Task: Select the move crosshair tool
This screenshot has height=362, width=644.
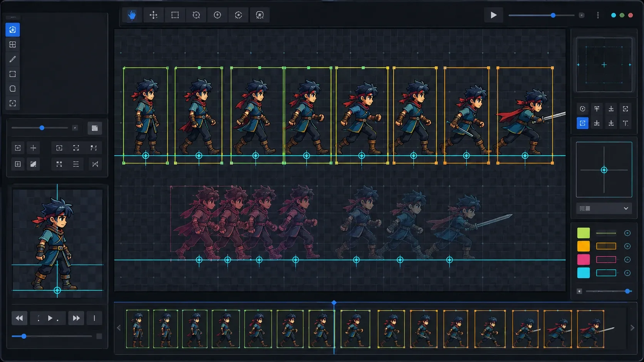Action: click(153, 15)
